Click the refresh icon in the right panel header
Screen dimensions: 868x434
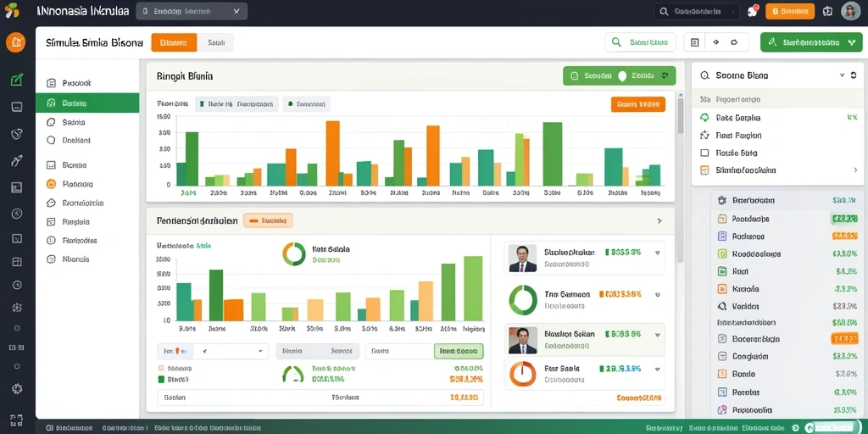pyautogui.click(x=853, y=75)
